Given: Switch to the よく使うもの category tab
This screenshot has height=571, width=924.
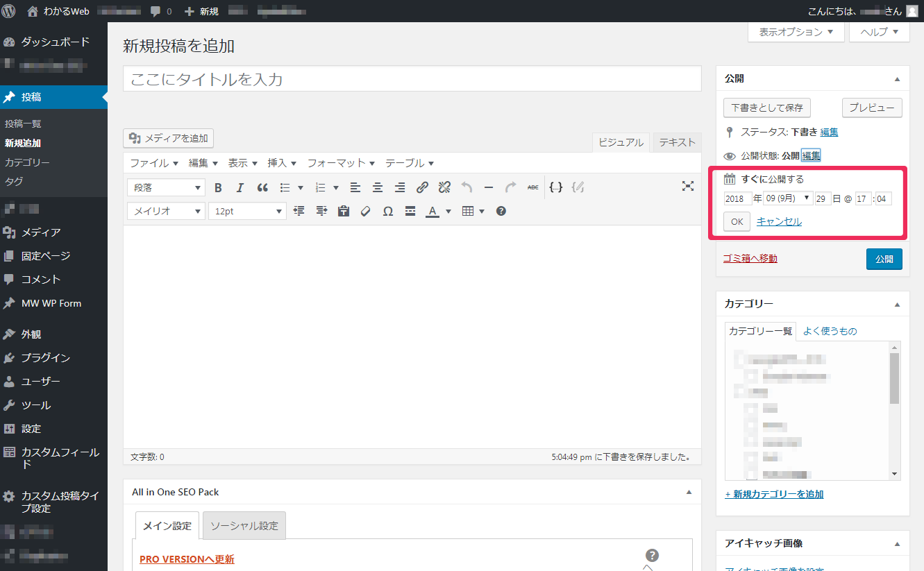Looking at the screenshot, I should pyautogui.click(x=830, y=331).
